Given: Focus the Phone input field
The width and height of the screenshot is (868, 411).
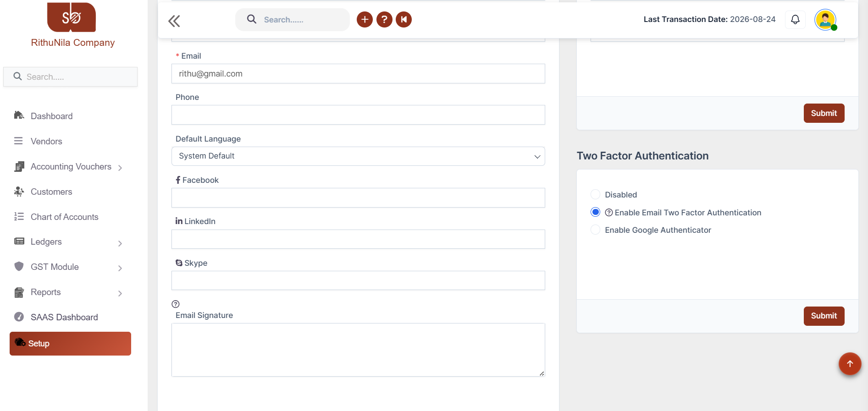Looking at the screenshot, I should 358,115.
